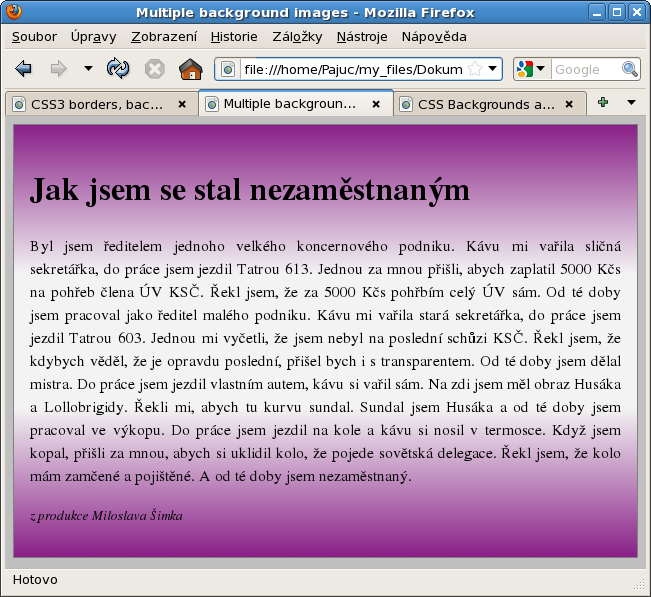Click the favicon on the Multiple background tab
651x597 pixels.
click(x=212, y=104)
